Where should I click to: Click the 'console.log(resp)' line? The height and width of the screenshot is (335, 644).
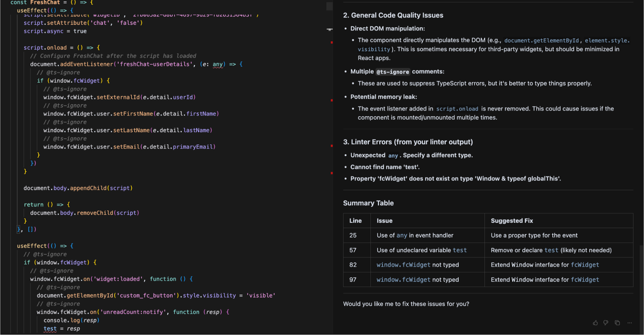coord(71,320)
